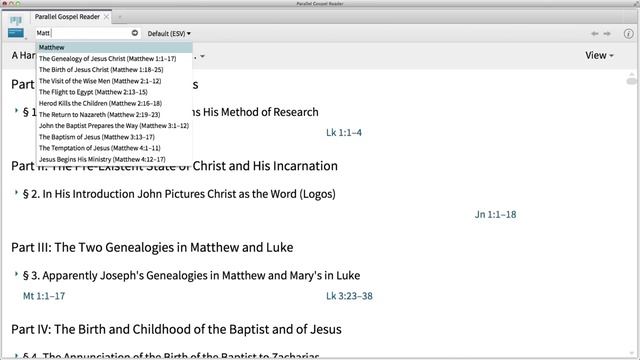Select The Baptism of Jesus suggestion

point(114,137)
